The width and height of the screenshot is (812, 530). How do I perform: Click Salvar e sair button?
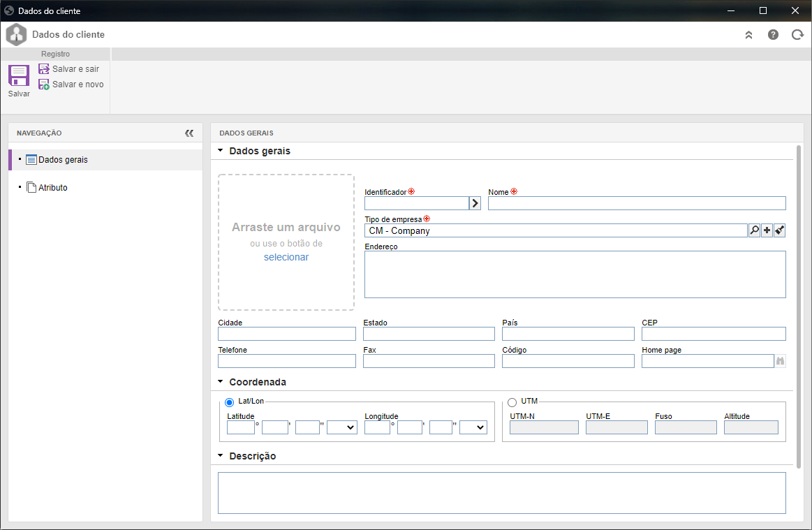[x=69, y=69]
